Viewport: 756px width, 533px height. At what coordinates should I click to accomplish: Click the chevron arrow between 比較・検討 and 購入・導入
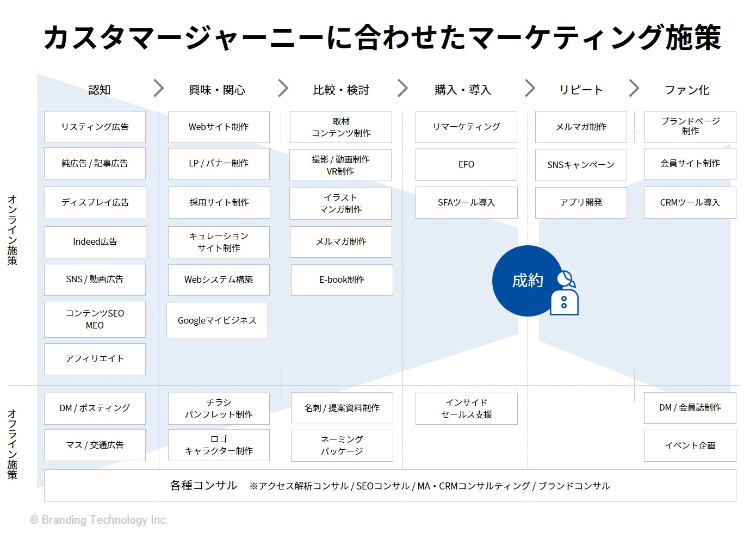403,88
